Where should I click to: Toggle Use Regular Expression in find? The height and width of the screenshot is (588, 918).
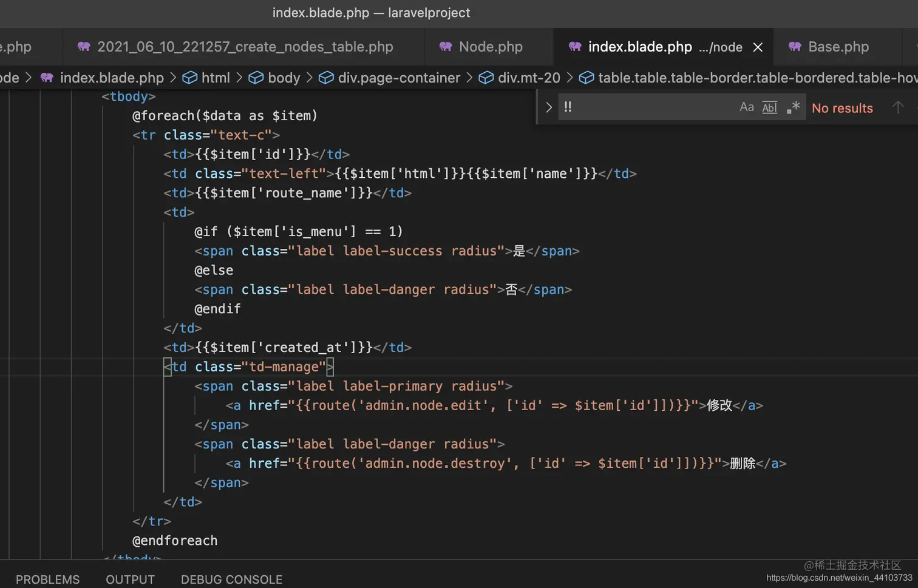tap(793, 107)
